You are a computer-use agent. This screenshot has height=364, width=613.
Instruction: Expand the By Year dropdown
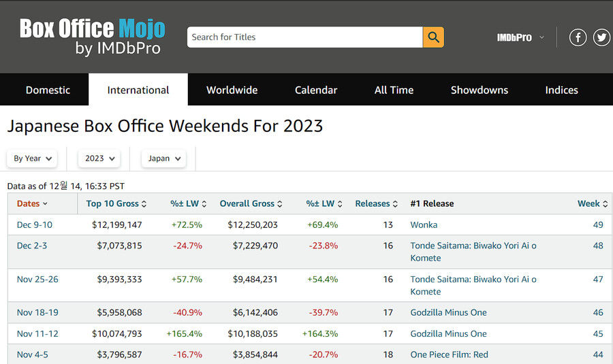click(32, 159)
